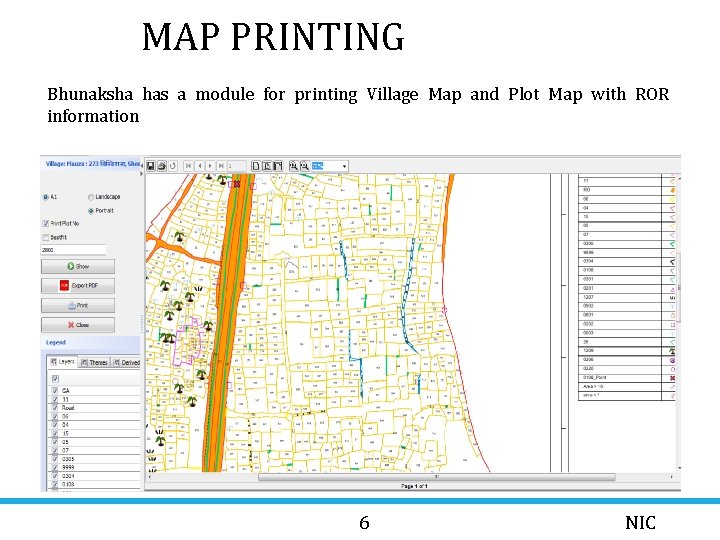The height and width of the screenshot is (540, 720).
Task: Click the printer icon in preview toolbar
Action: click(162, 166)
